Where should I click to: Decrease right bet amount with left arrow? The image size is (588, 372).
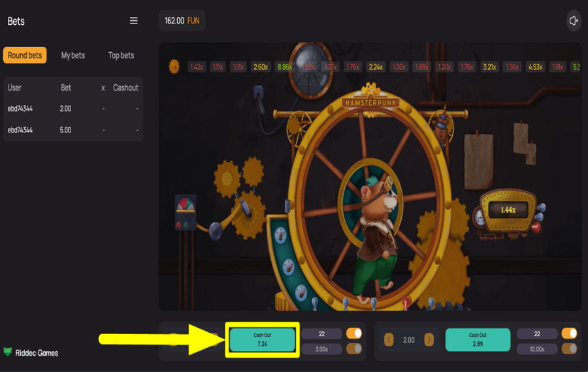389,340
